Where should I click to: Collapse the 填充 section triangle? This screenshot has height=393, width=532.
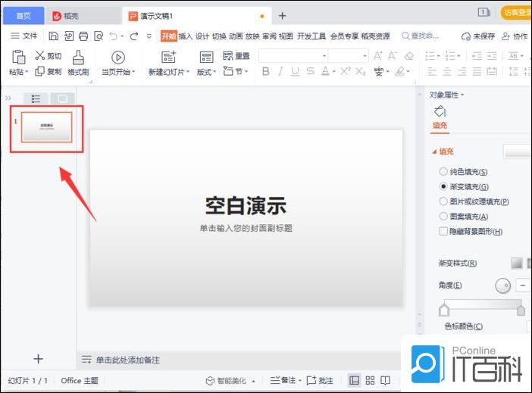pyautogui.click(x=434, y=152)
